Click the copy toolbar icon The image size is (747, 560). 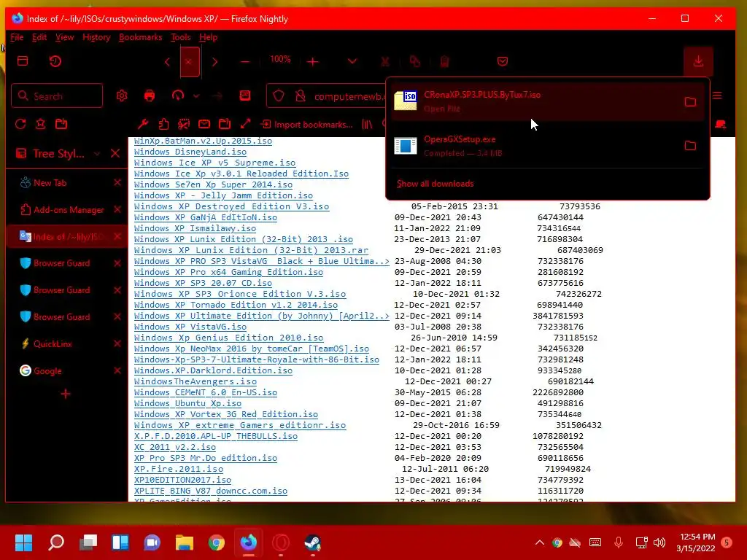(x=415, y=61)
